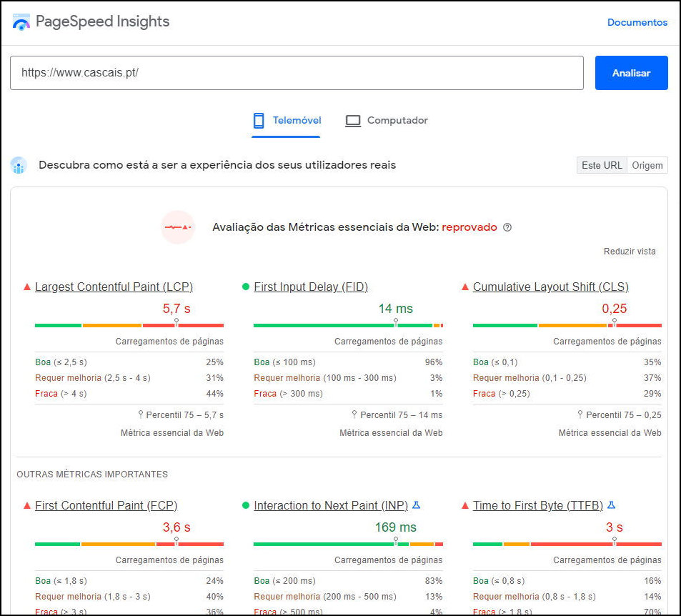
Task: Click the LCP value 5,7 s
Action: coord(177,309)
